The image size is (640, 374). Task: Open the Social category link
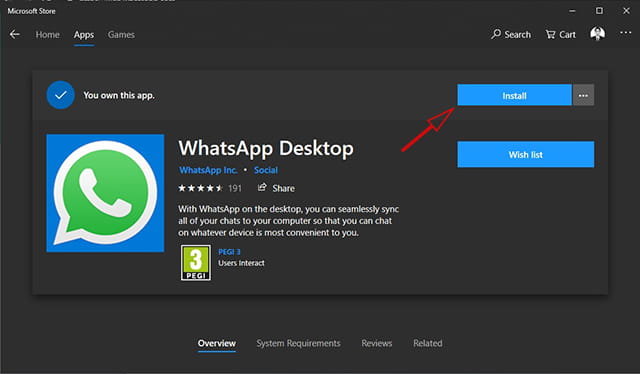pyautogui.click(x=266, y=170)
